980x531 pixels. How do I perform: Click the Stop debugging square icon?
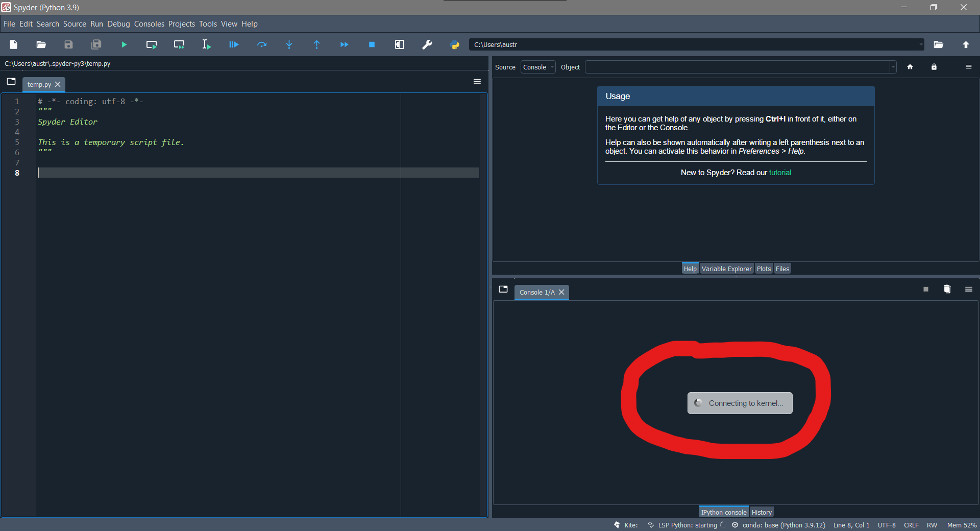click(372, 45)
